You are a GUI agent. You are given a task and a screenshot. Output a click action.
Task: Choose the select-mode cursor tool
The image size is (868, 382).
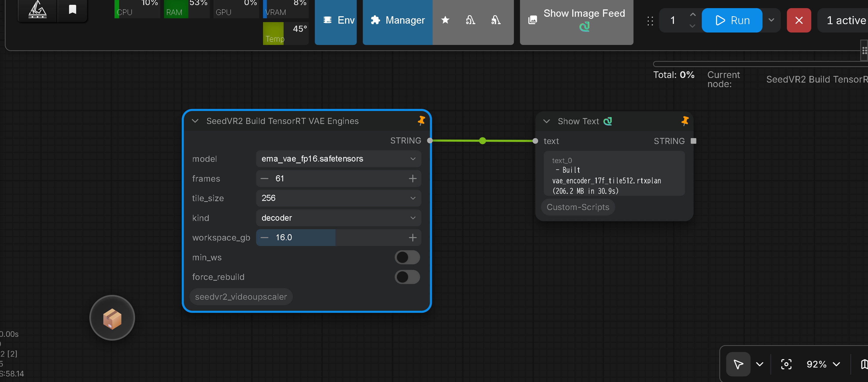(x=738, y=364)
